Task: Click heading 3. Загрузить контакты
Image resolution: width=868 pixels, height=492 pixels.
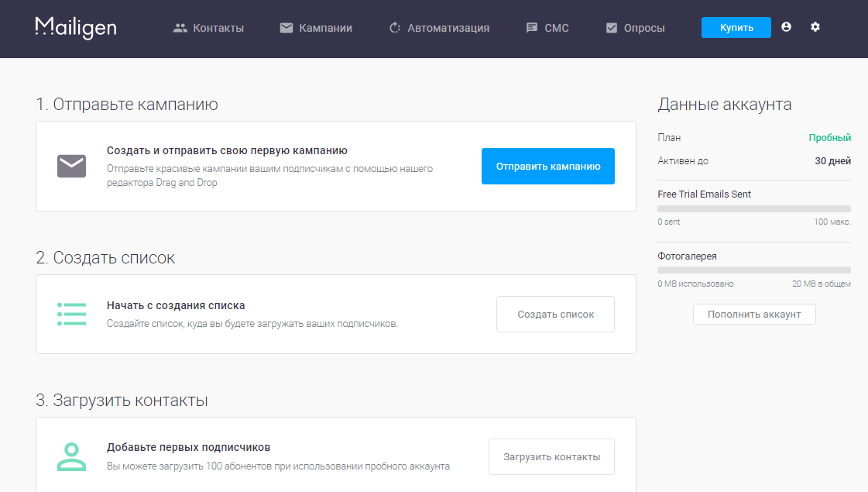Action: pos(122,400)
